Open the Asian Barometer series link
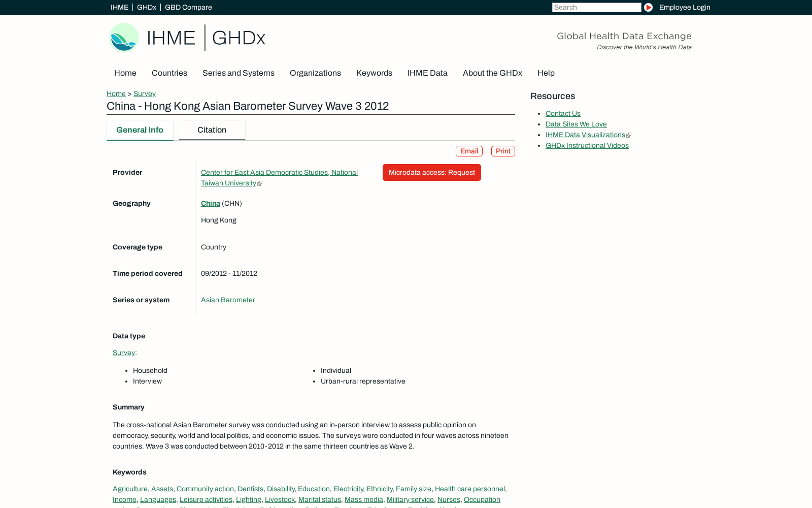 tap(228, 300)
